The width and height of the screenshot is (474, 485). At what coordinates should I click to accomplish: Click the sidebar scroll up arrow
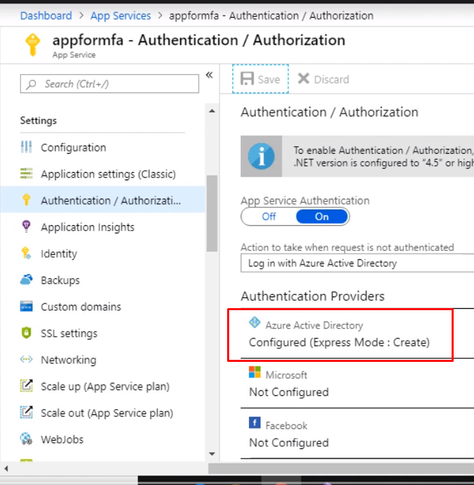[212, 111]
